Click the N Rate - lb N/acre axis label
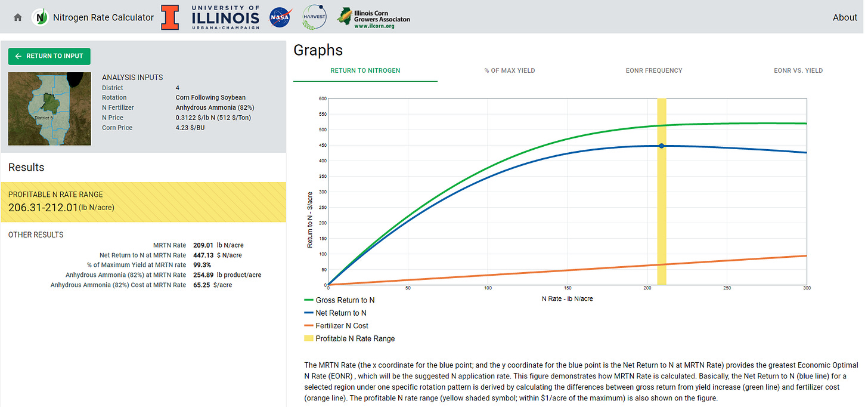 point(567,298)
